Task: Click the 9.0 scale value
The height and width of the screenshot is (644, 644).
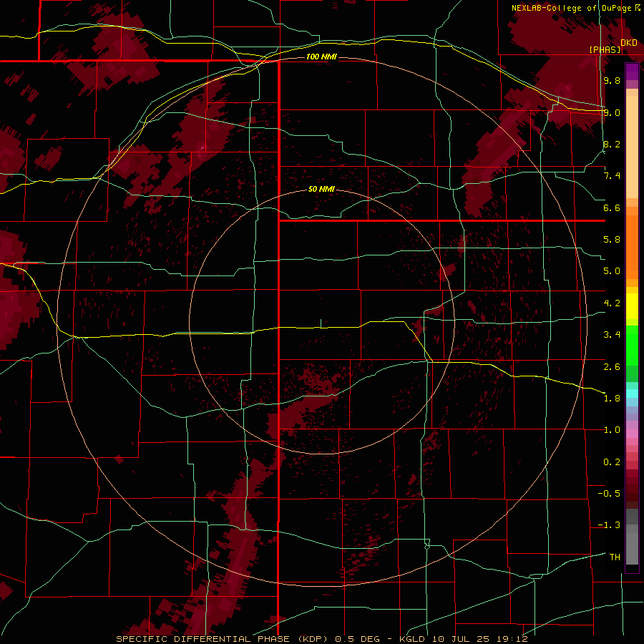Action: pyautogui.click(x=612, y=112)
